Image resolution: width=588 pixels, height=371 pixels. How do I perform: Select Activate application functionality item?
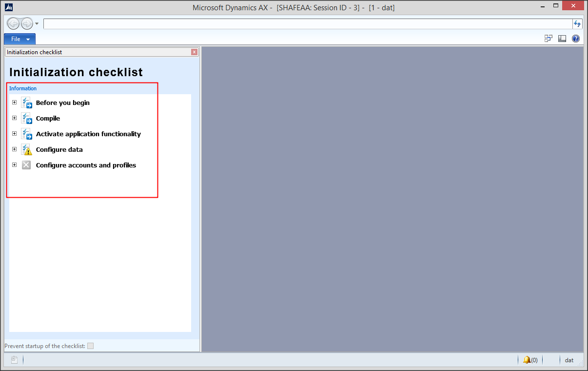(88, 134)
